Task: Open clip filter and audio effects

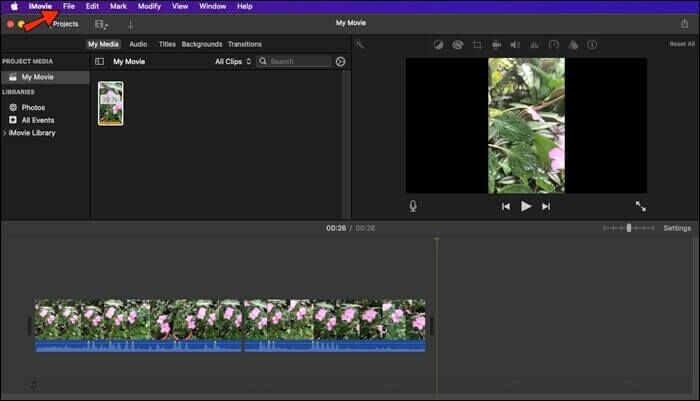Action: tap(573, 45)
